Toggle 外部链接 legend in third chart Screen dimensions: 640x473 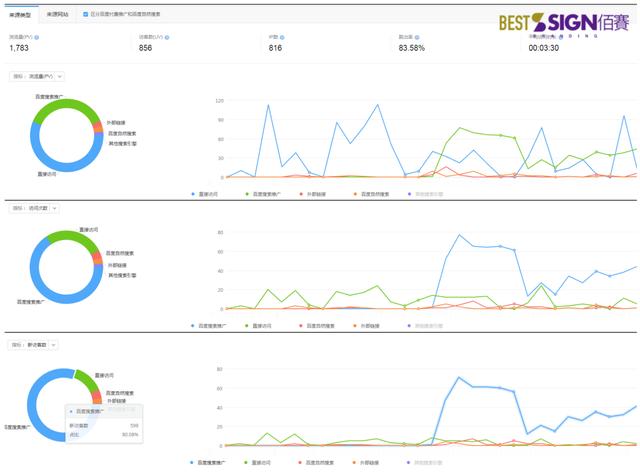point(366,462)
